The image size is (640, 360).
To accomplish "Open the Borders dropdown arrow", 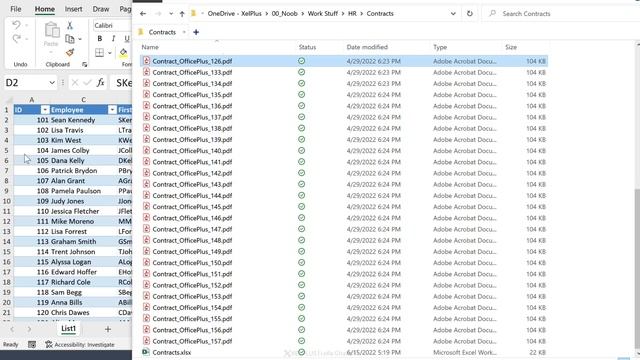I will coord(109,53).
